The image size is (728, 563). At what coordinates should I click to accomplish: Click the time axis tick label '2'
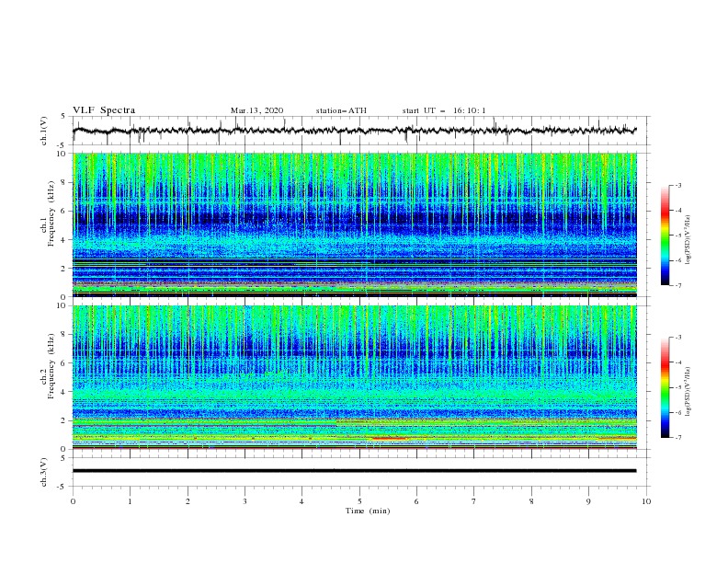pos(188,501)
